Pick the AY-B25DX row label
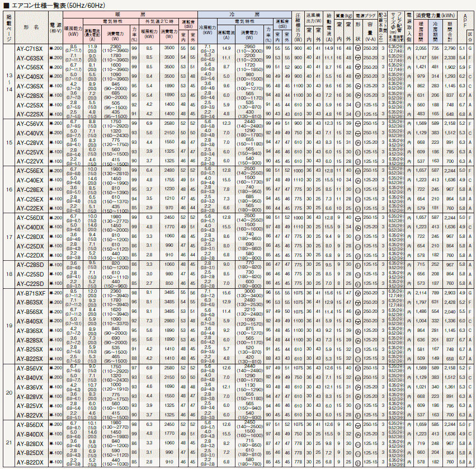This screenshot has height=469, width=476. click(x=30, y=453)
